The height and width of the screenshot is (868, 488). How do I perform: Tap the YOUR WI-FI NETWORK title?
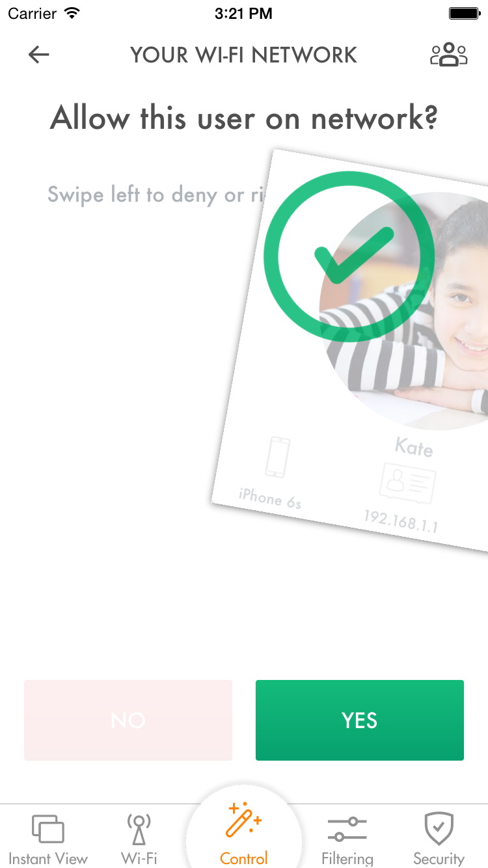244,55
